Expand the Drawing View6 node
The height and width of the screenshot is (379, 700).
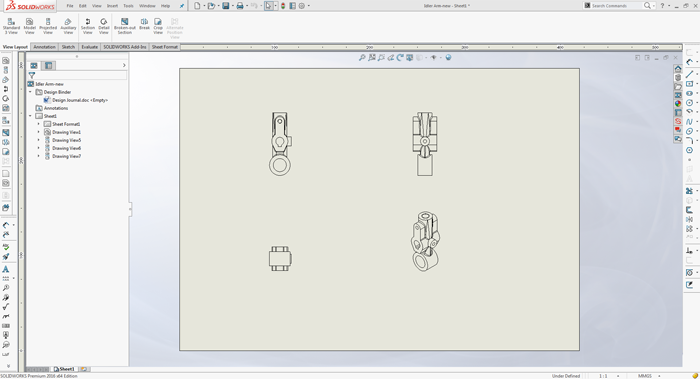(38, 148)
